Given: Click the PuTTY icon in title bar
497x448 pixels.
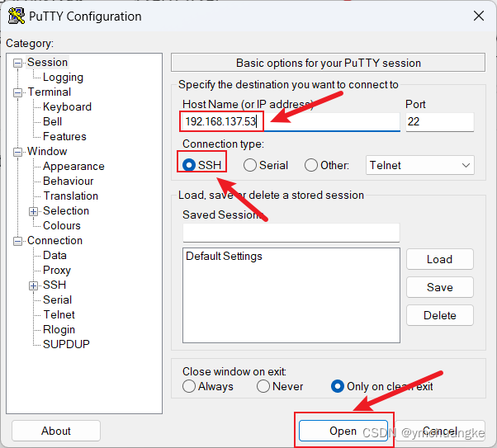Looking at the screenshot, I should (17, 16).
